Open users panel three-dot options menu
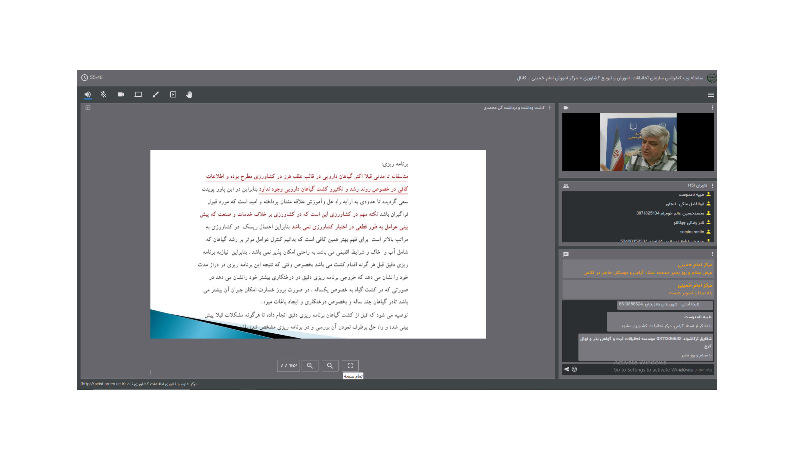 click(x=712, y=186)
